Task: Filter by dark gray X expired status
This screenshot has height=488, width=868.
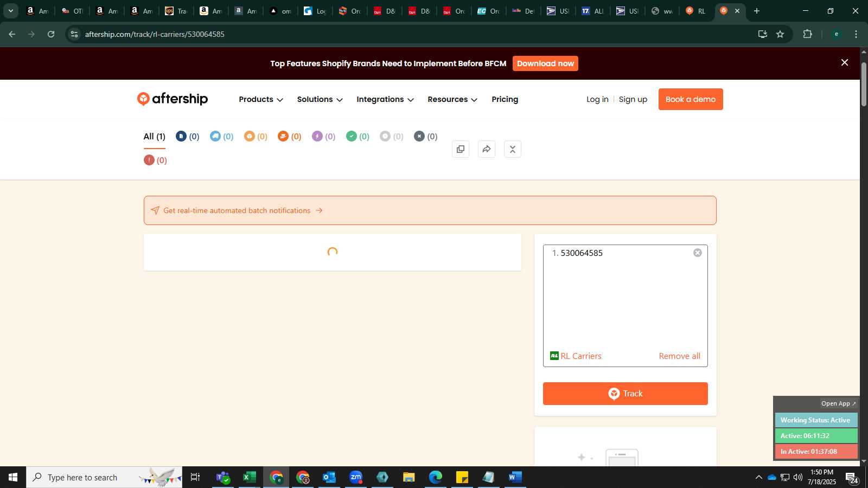Action: click(425, 136)
